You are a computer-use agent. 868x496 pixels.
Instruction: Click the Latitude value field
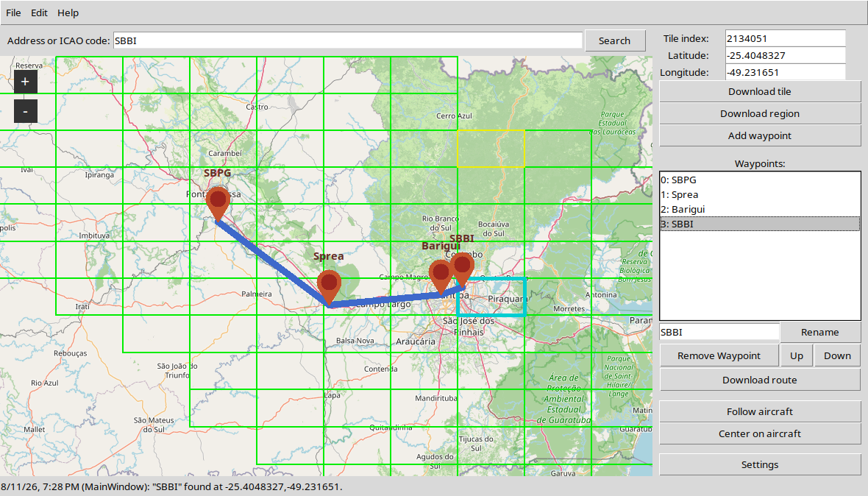(785, 55)
